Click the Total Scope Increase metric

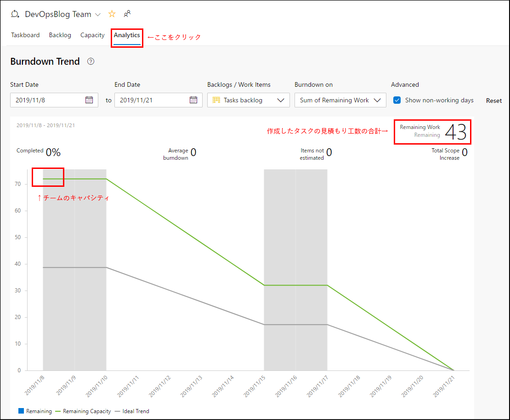point(449,154)
